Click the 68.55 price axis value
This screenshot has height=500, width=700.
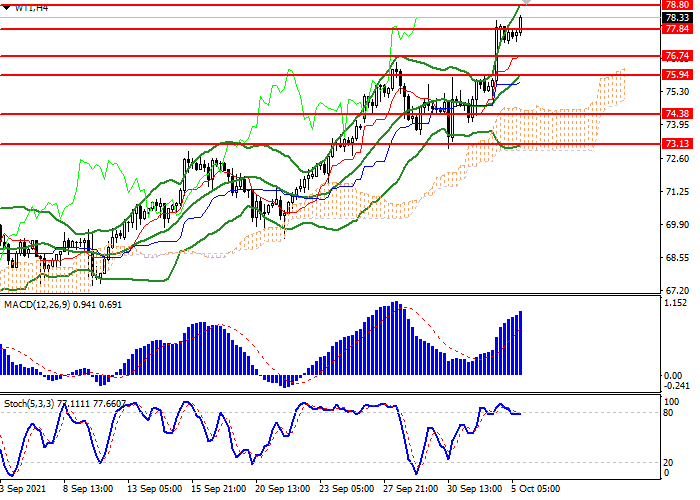(x=677, y=258)
